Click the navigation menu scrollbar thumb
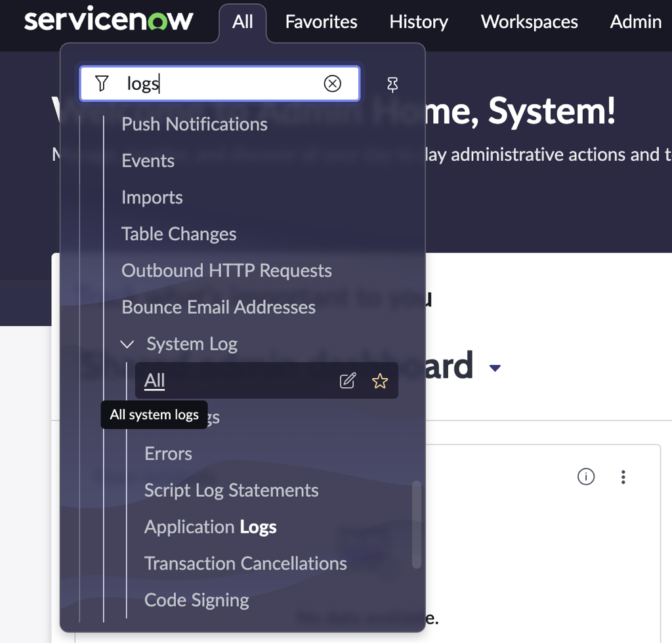672x643 pixels. pos(416,525)
